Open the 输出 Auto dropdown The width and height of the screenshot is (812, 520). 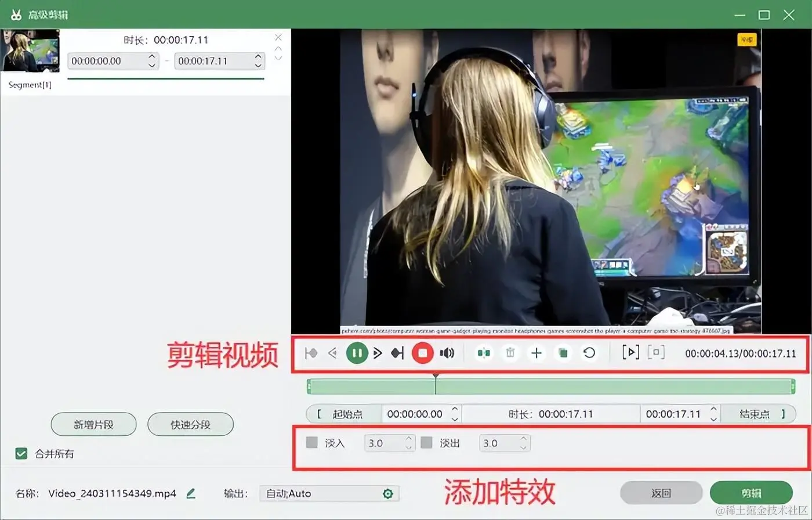coord(329,494)
